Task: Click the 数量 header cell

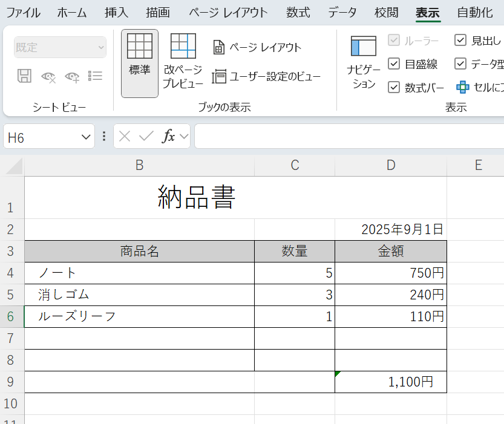Action: [295, 251]
